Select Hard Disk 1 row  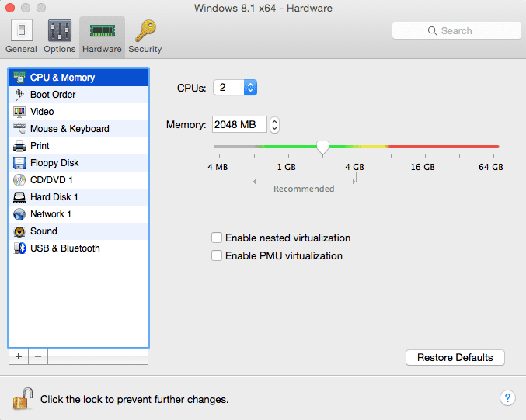78,197
